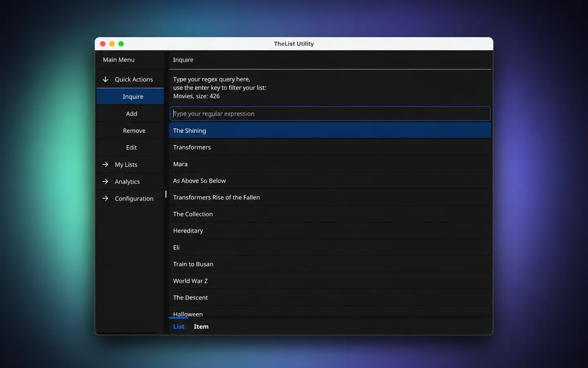The width and height of the screenshot is (588, 368).
Task: Click the My Lists label
Action: 126,164
